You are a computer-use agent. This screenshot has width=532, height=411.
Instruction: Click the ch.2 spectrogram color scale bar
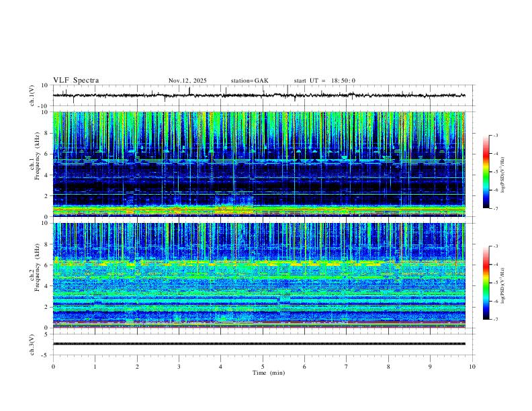pyautogui.click(x=486, y=283)
